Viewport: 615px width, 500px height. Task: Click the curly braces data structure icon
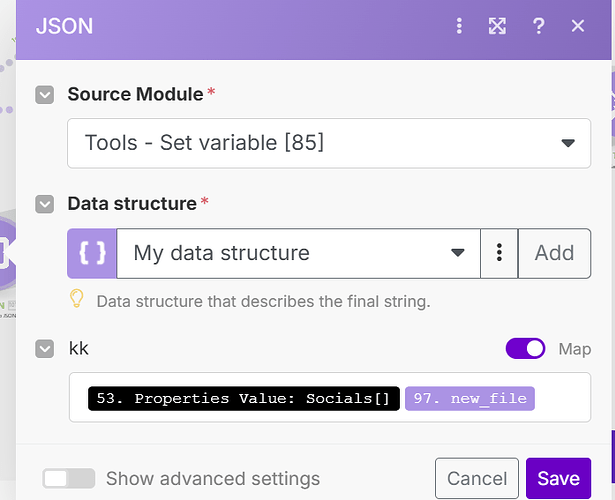pos(92,253)
